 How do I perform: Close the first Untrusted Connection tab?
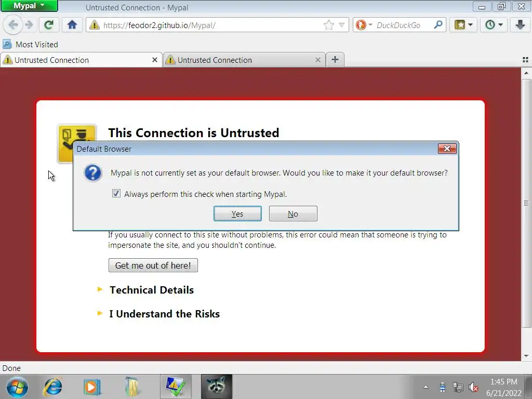[x=155, y=60]
